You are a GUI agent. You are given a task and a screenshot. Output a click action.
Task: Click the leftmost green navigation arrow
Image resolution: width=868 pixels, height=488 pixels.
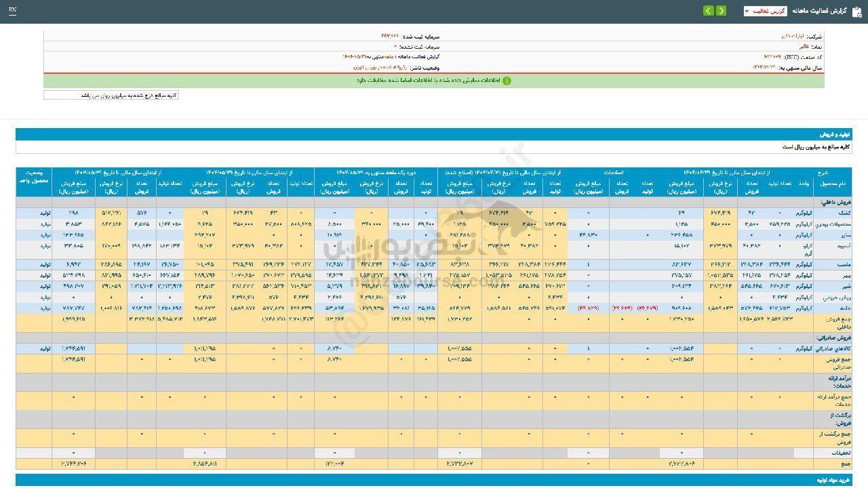[708, 11]
